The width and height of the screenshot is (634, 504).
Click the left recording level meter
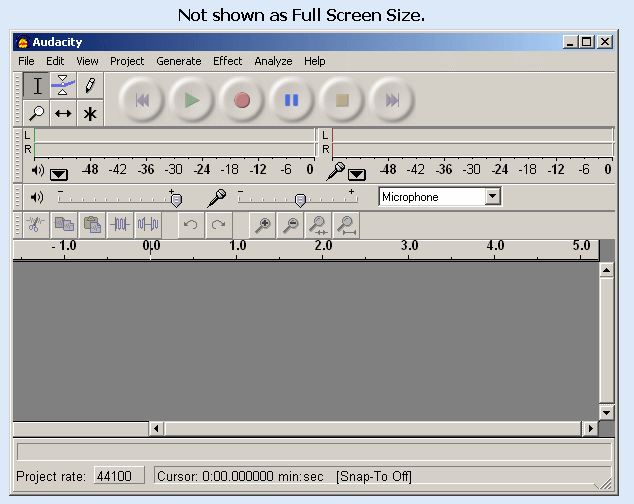[472, 135]
